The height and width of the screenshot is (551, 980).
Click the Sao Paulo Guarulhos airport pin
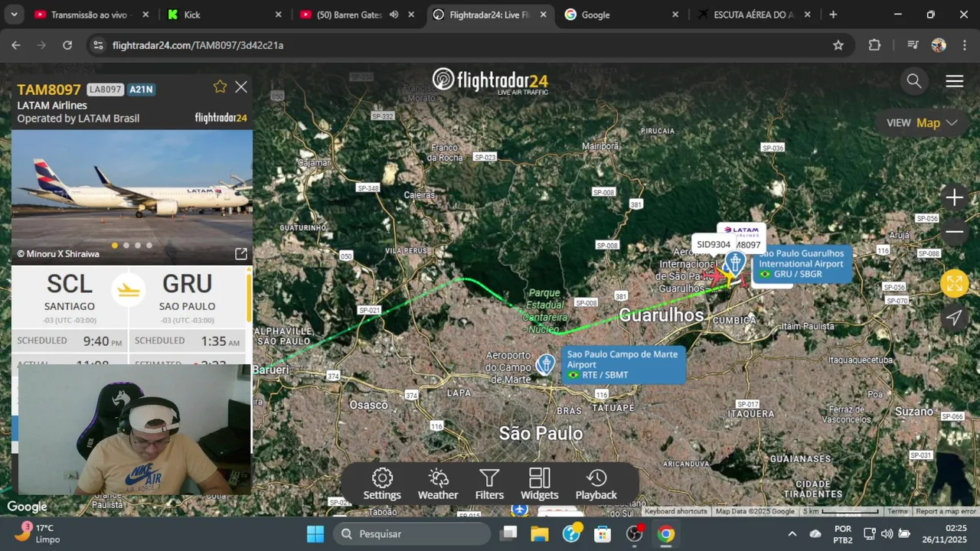click(x=735, y=264)
